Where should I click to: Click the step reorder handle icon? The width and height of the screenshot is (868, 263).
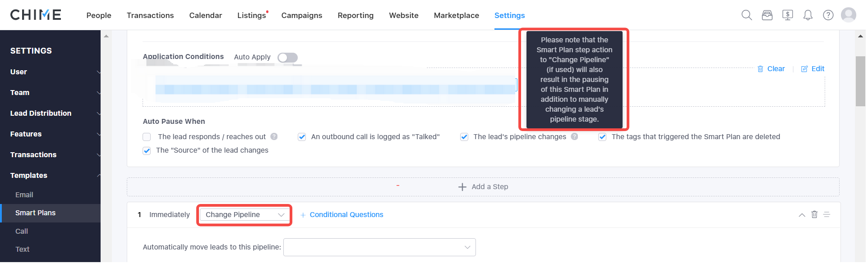826,214
